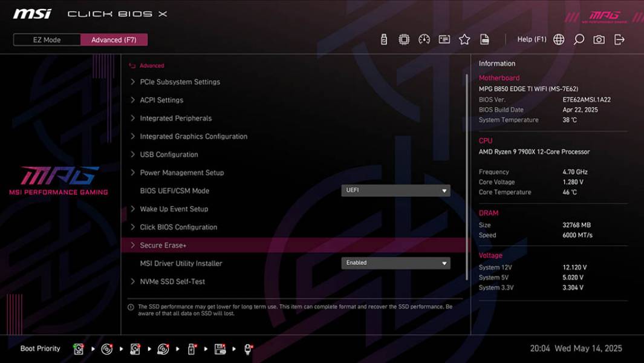The width and height of the screenshot is (644, 363).
Task: Expand ACPI Settings chevron
Action: pos(132,100)
